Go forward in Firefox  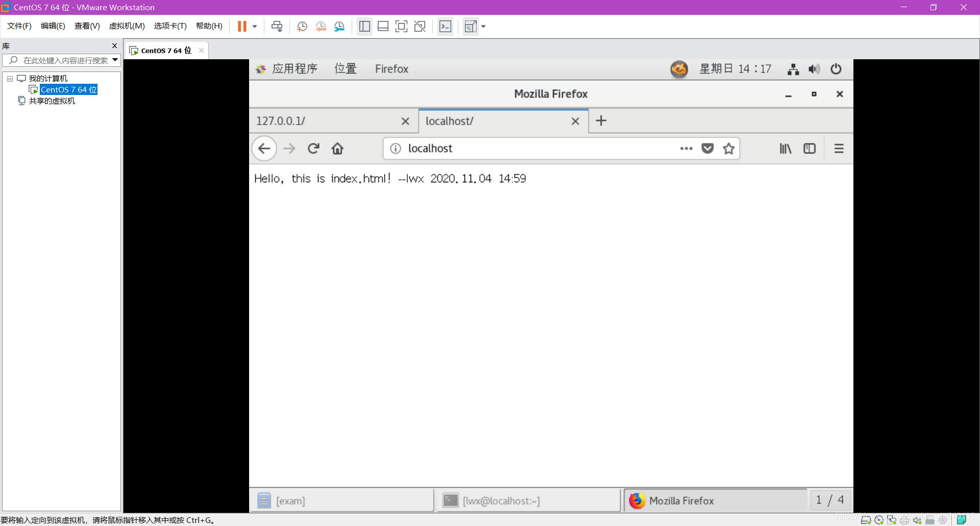click(x=289, y=149)
